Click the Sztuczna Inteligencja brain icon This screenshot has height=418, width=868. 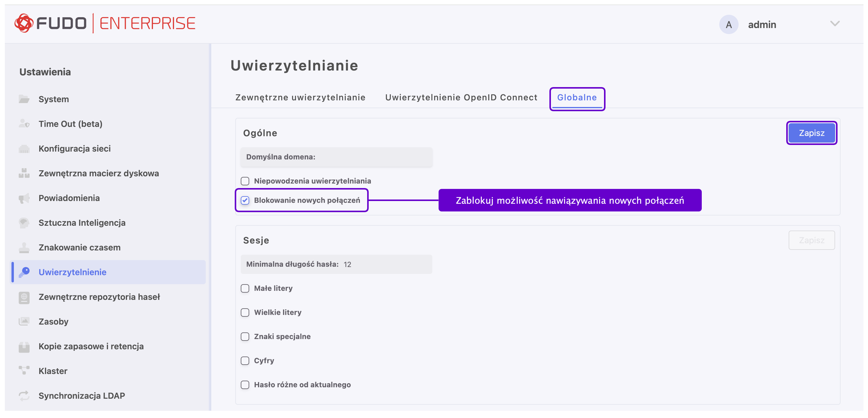click(24, 223)
